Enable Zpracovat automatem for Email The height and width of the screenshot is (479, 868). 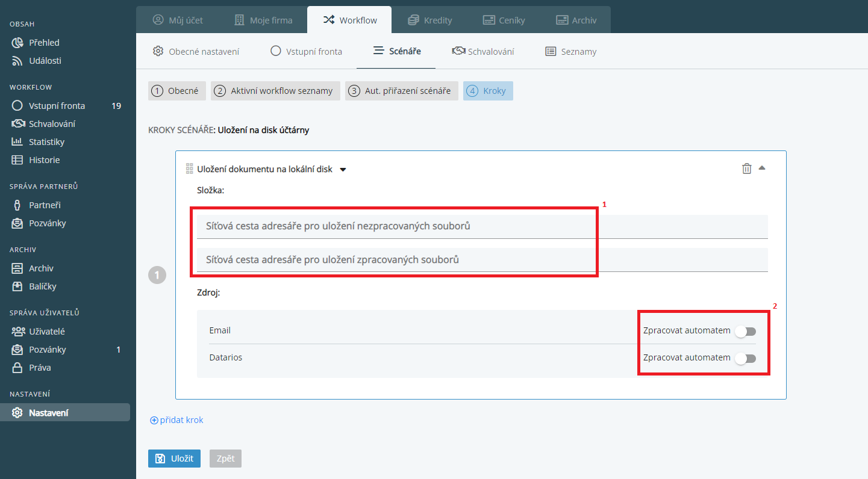tap(746, 331)
